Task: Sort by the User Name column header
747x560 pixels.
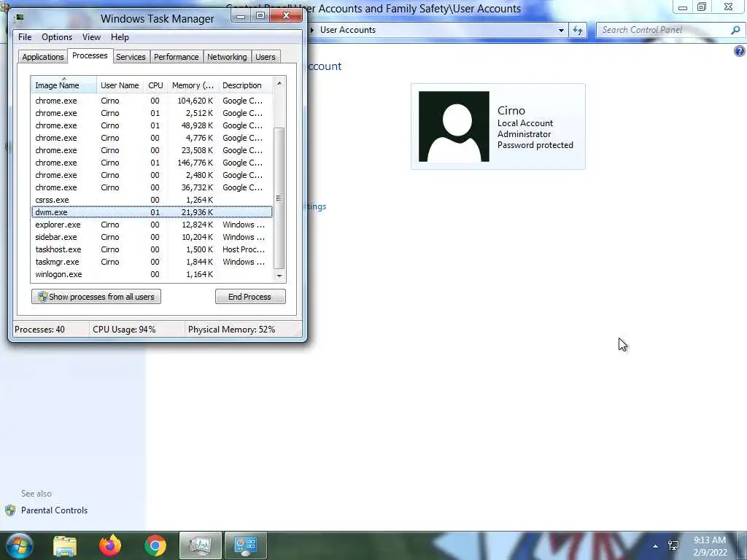Action: 120,85
